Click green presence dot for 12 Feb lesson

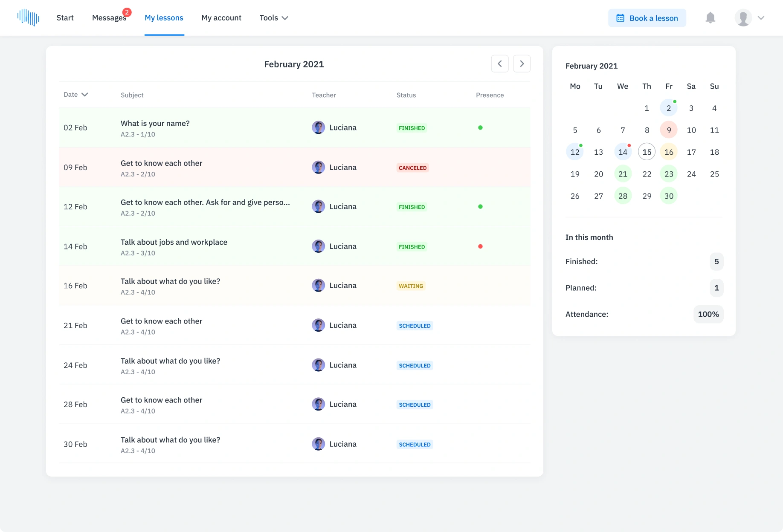click(480, 207)
